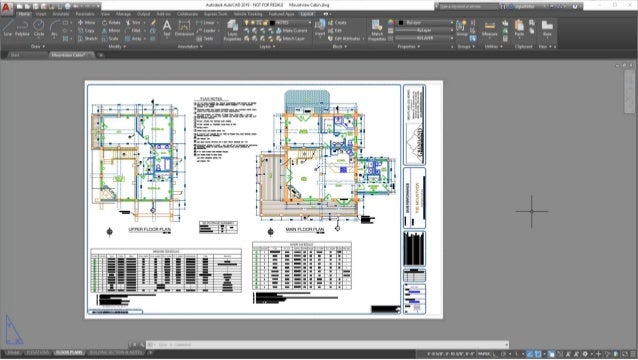Open the Annotate ribbon tab
This screenshot has width=638, height=360.
(61, 14)
